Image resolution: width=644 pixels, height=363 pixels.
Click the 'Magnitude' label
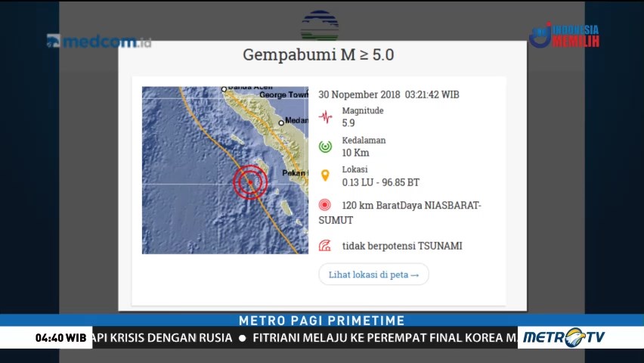363,110
